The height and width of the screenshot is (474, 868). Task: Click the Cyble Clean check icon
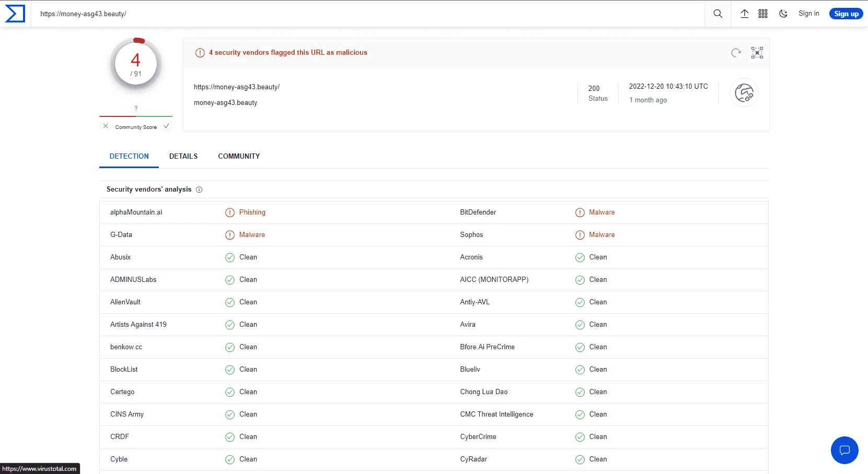click(230, 459)
